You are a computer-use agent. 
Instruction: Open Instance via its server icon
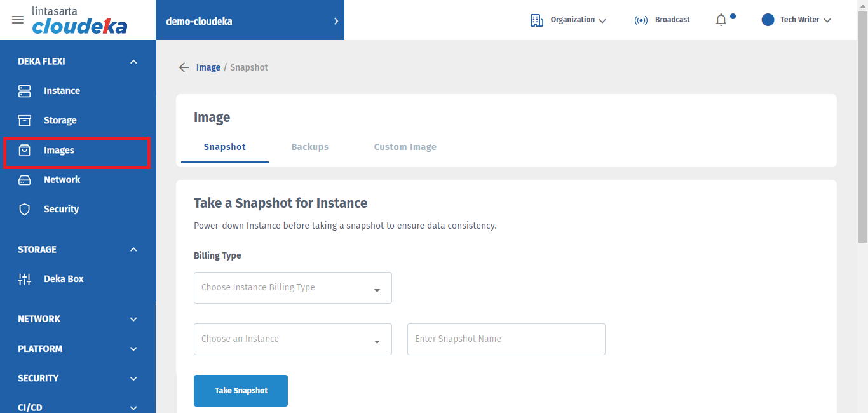(24, 91)
